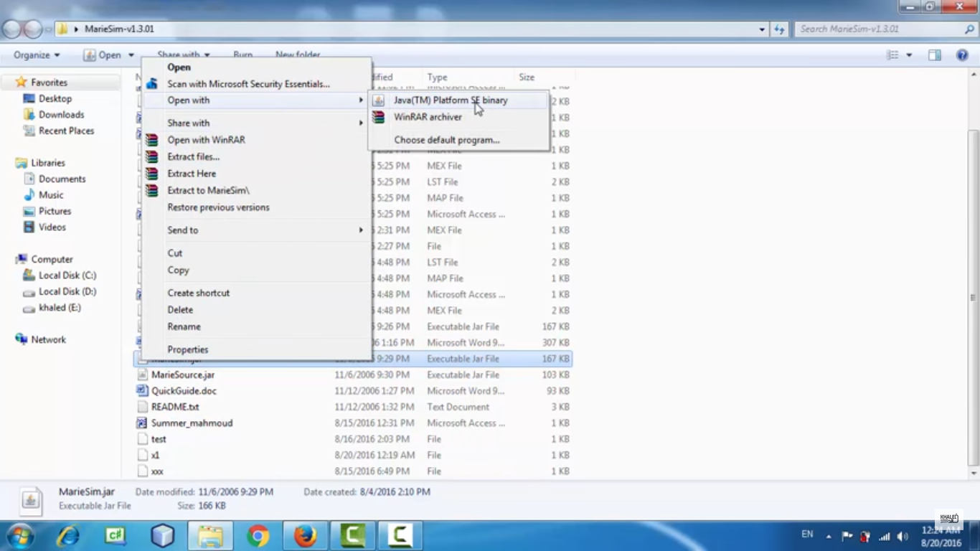
Task: Open Pictures library
Action: [55, 212]
